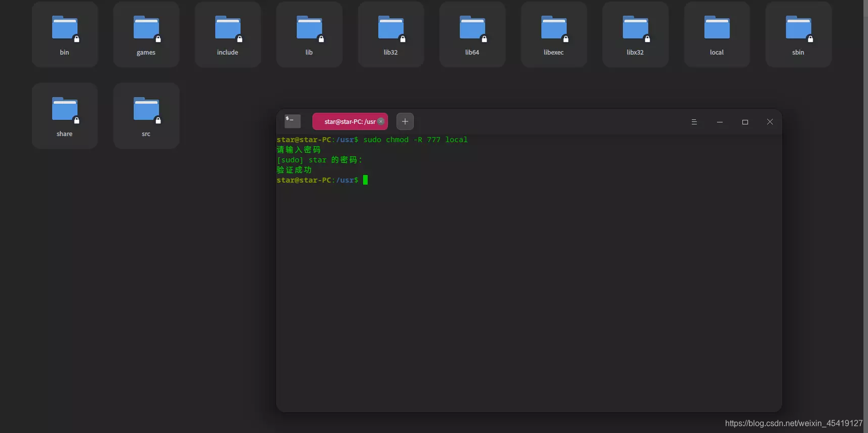The image size is (868, 433).
Task: Maximize the terminal window
Action: 745,122
